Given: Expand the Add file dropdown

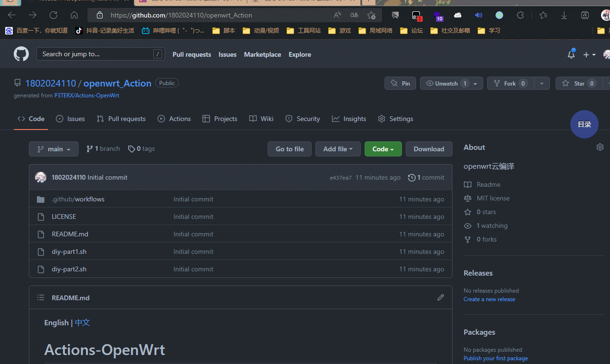Looking at the screenshot, I should pyautogui.click(x=338, y=149).
